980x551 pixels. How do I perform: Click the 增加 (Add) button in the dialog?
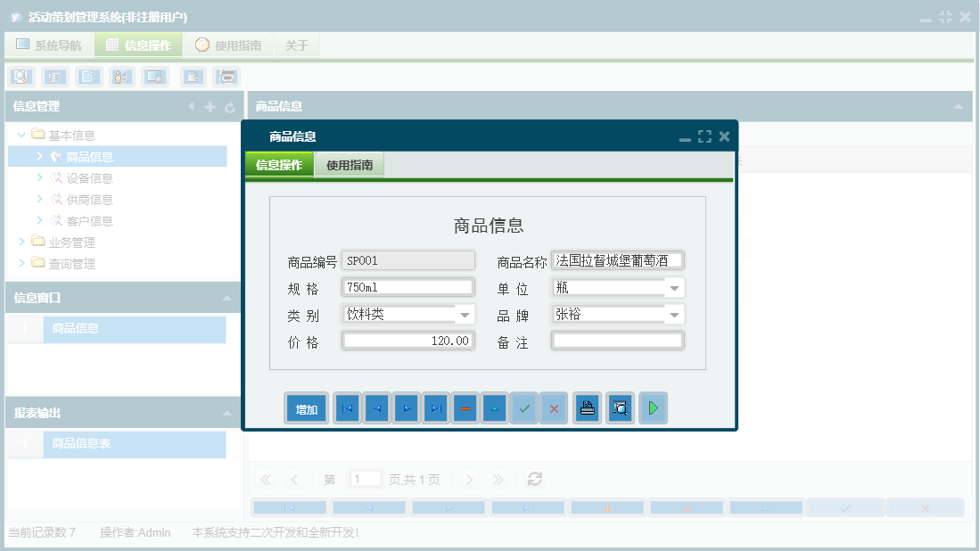pos(306,407)
